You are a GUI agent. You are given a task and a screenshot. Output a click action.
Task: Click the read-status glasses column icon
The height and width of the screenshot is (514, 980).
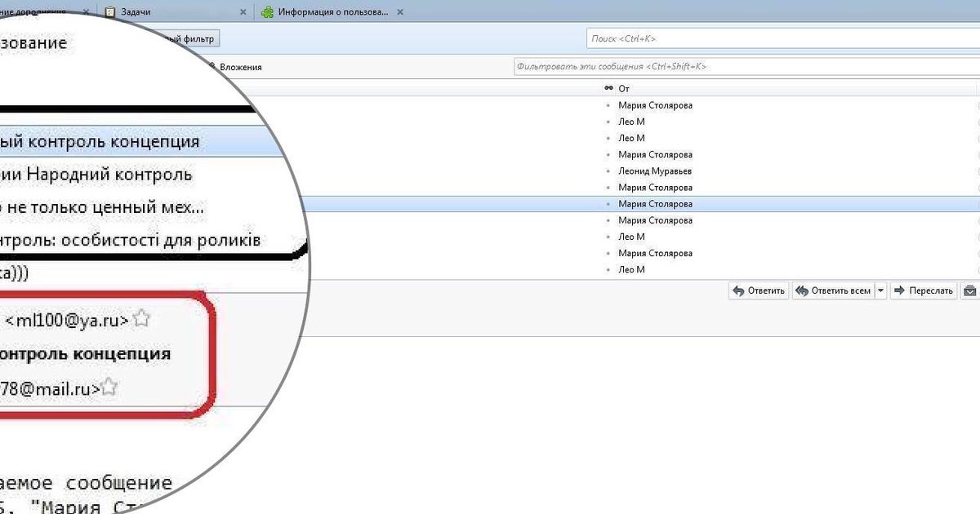(x=608, y=88)
